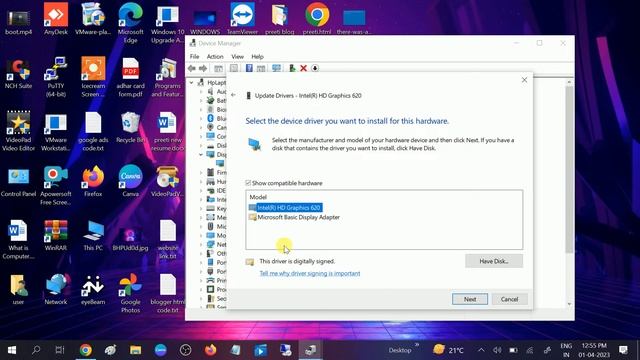Open Canva desktop shortcut
This screenshot has height=360, width=640.
coord(130,181)
